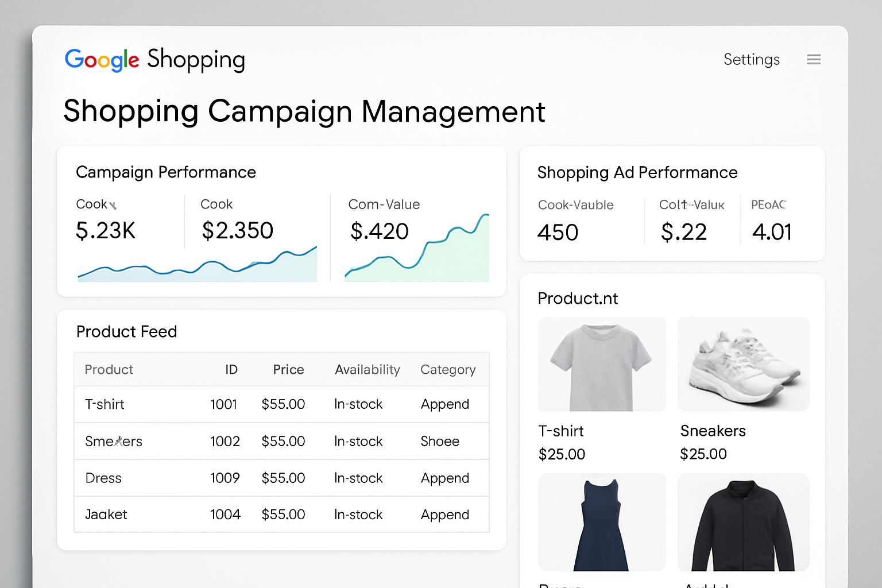Click the blue trend line chart
Image resolution: width=882 pixels, height=588 pixels.
click(198, 265)
